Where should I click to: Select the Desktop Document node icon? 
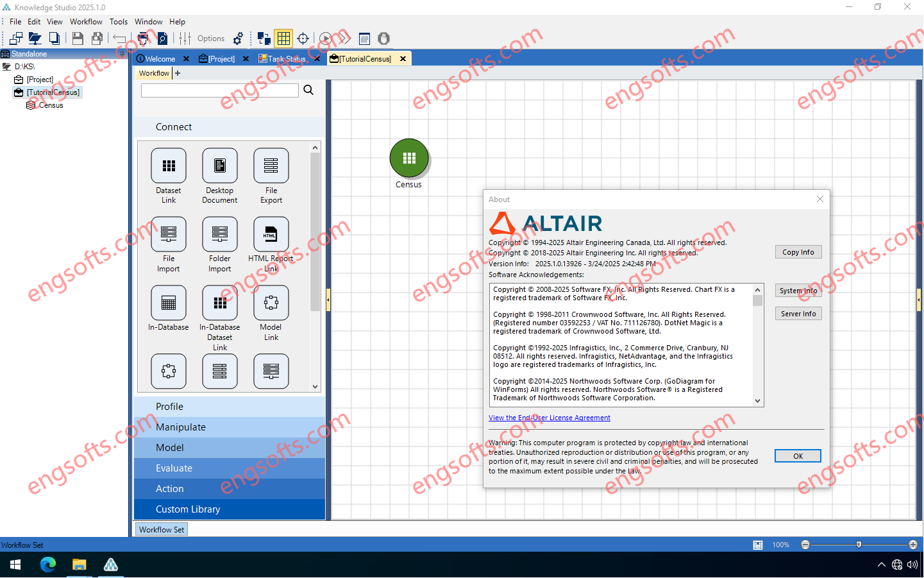[x=220, y=166]
